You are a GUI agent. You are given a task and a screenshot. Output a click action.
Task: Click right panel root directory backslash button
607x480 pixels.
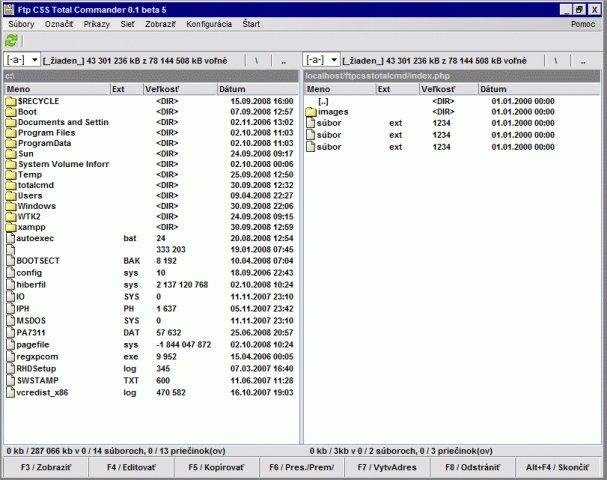[x=556, y=61]
